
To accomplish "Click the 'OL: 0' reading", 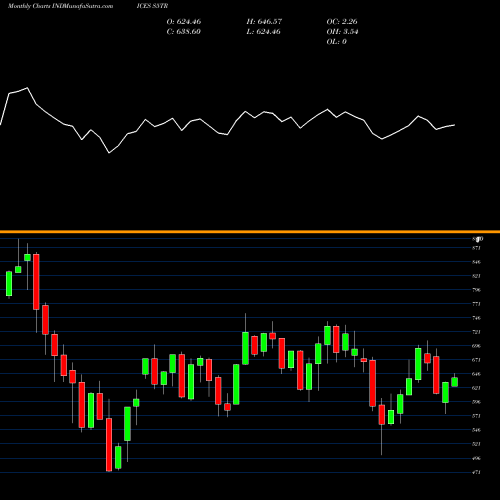I will tap(337, 42).
